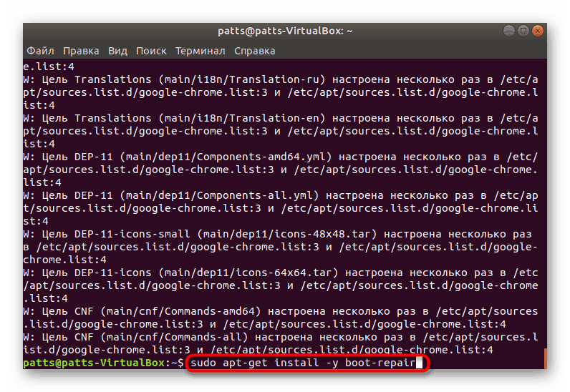Viewport: 570px width, 392px height.
Task: Click the '(main/dep11/Components-amd64.yml)' text
Action: click(226, 157)
